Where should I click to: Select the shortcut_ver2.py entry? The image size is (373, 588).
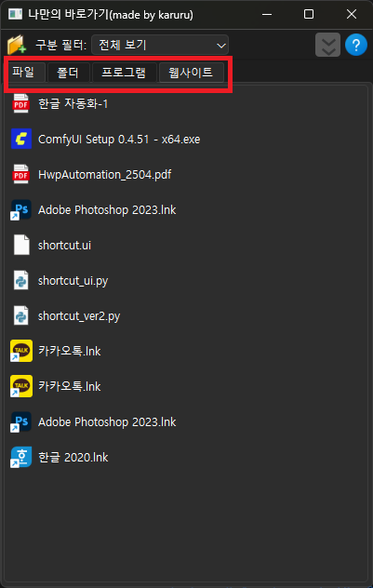click(79, 316)
